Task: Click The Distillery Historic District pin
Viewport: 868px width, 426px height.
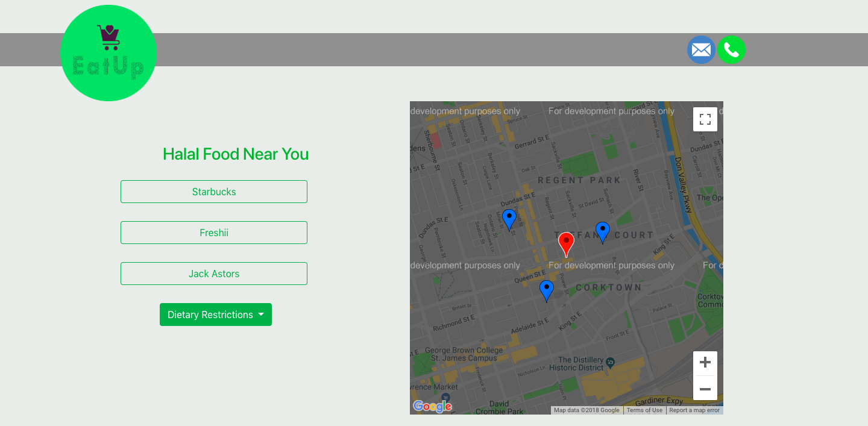Action: coord(610,363)
